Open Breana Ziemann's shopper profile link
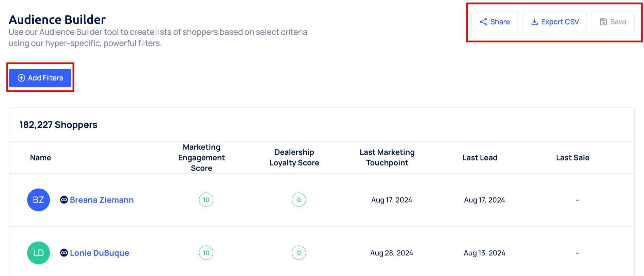The image size is (644, 276). (102, 200)
